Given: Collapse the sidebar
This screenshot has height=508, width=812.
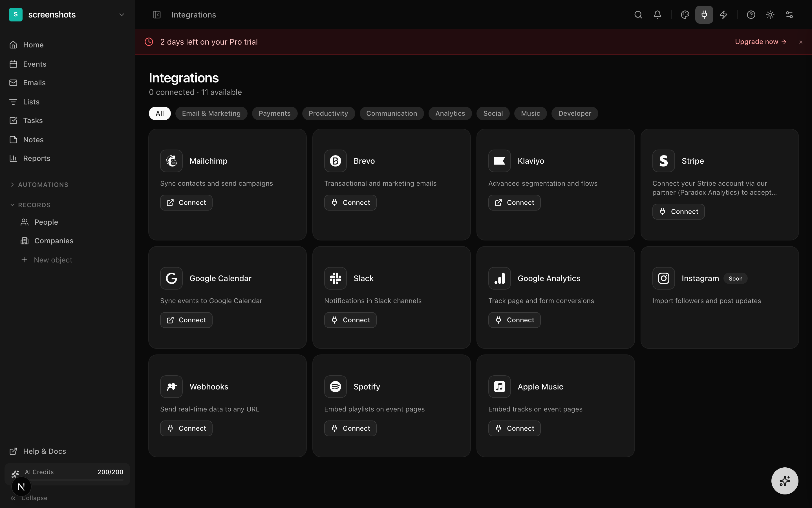Looking at the screenshot, I should point(29,498).
